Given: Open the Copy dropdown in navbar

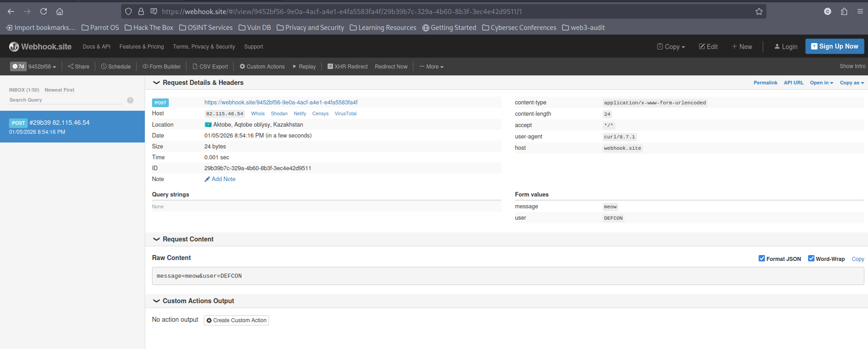Looking at the screenshot, I should 671,47.
